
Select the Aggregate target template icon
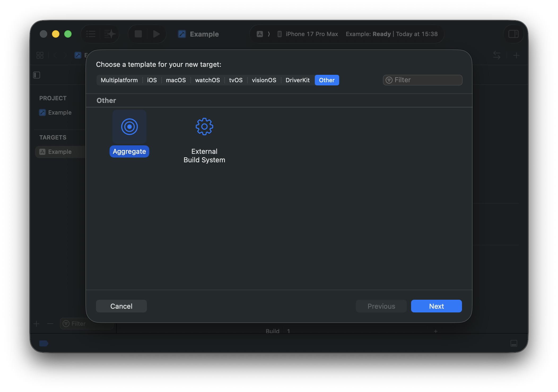pyautogui.click(x=129, y=127)
